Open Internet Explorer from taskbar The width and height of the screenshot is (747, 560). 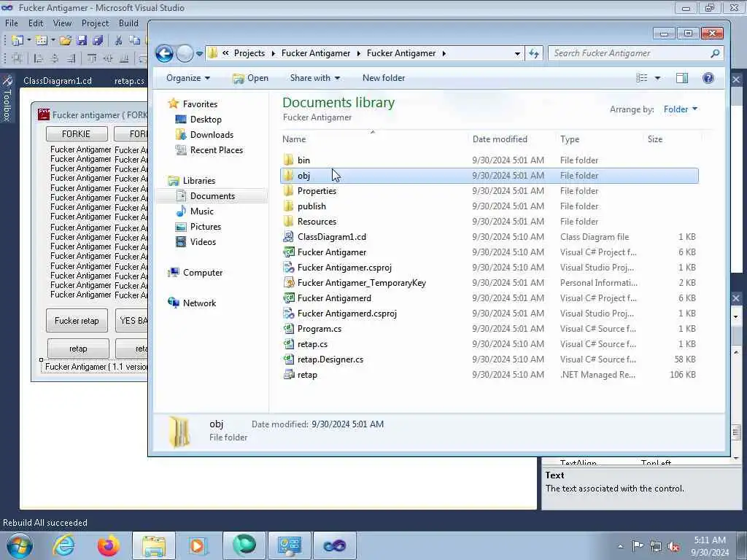(x=64, y=545)
